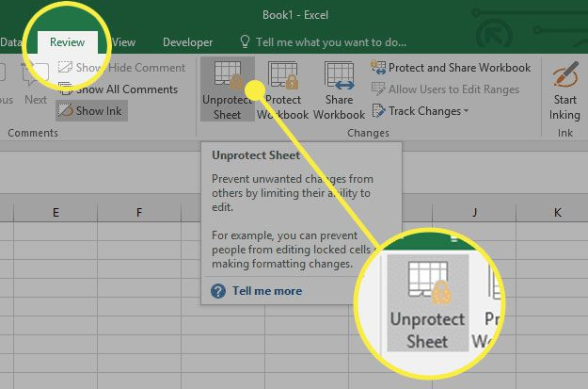Image resolution: width=588 pixels, height=389 pixels.
Task: Toggle Show All Comments
Action: coord(119,89)
